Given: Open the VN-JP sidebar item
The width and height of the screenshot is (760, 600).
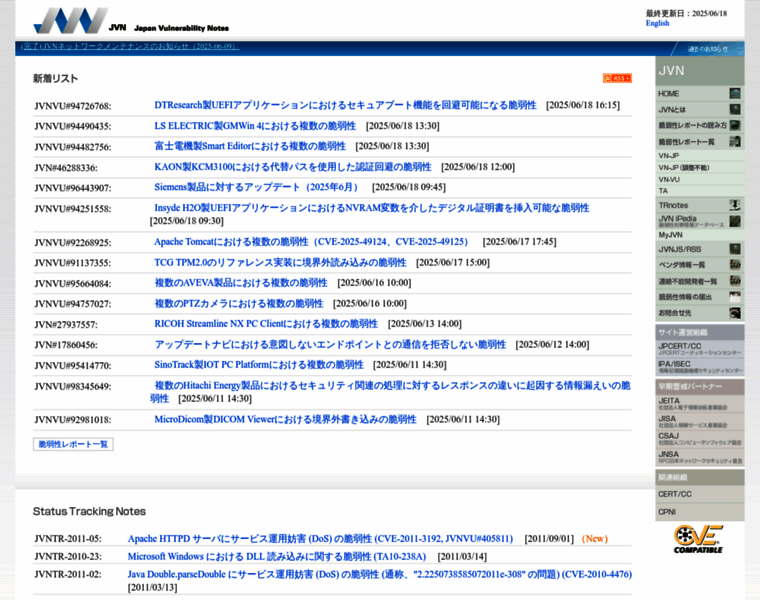Looking at the screenshot, I should pos(699,156).
